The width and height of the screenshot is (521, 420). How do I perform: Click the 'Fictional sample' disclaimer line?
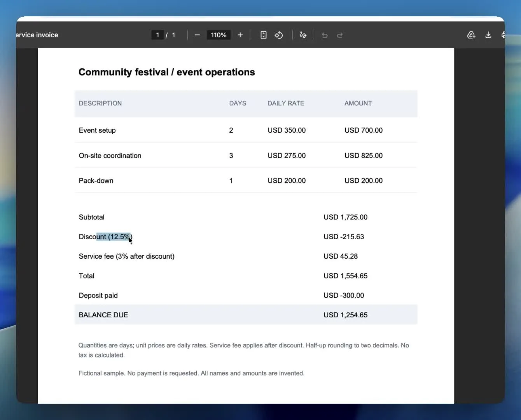pyautogui.click(x=191, y=373)
